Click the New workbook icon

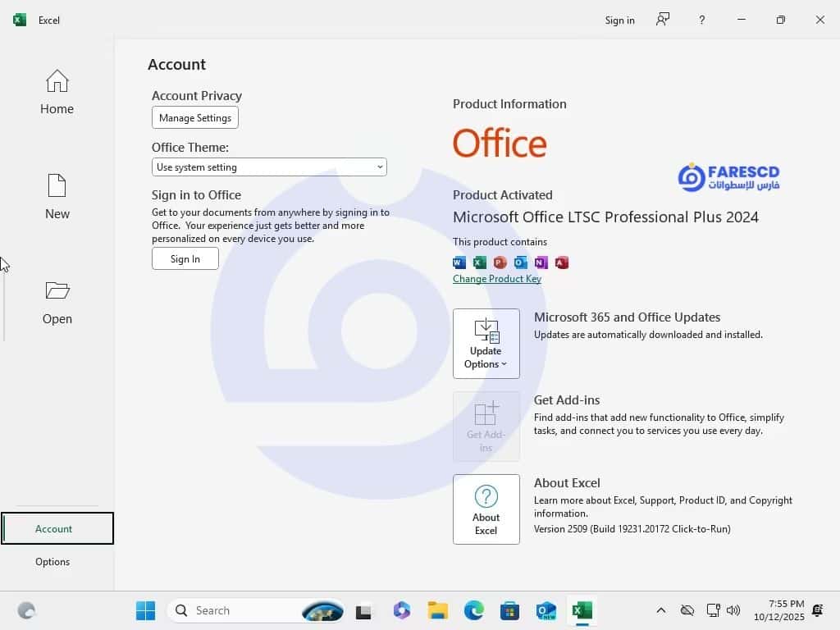coord(57,186)
